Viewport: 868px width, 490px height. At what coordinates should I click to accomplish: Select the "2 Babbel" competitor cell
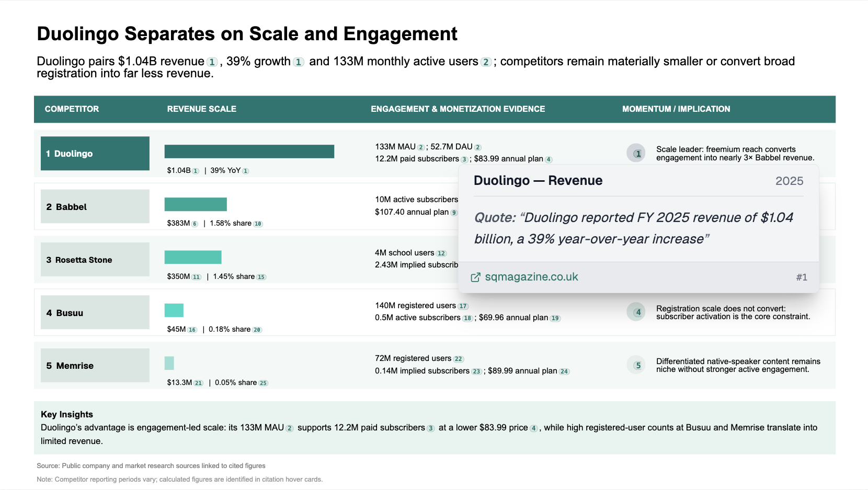click(95, 206)
